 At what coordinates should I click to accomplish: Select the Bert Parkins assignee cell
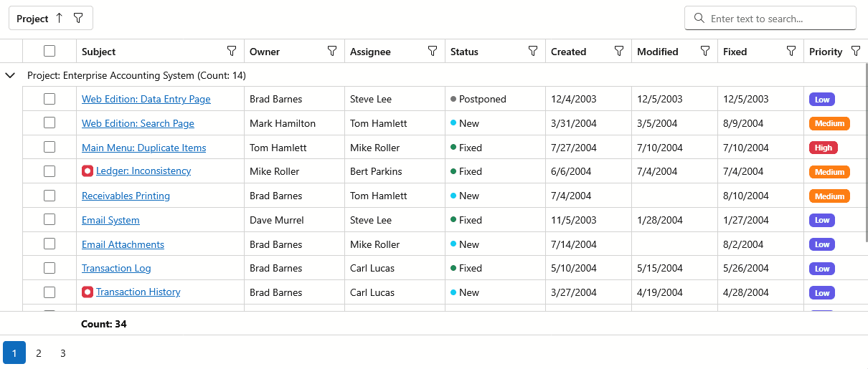pos(395,171)
